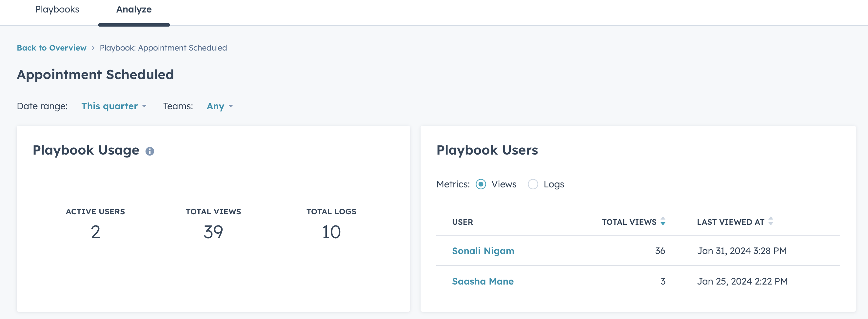
Task: Click the USER column header
Action: pos(462,222)
